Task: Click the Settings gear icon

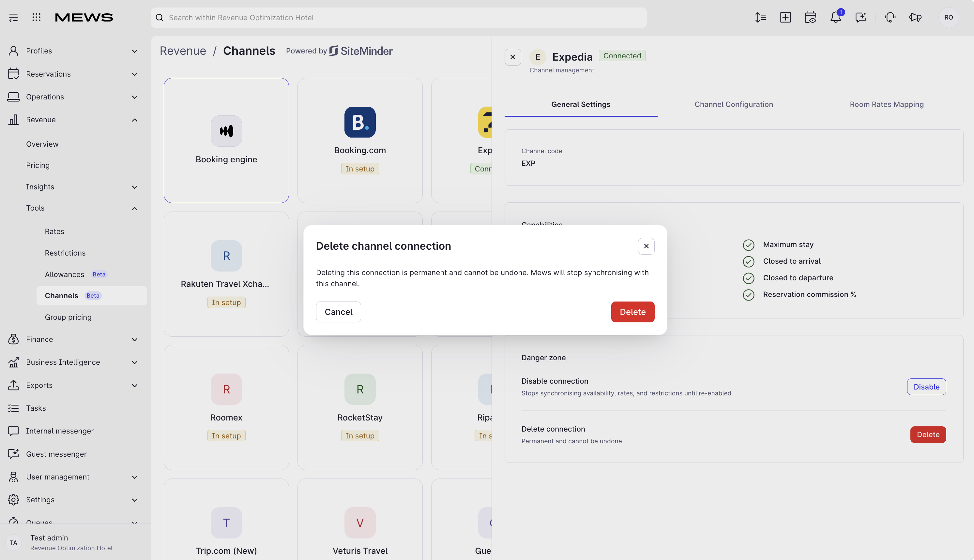Action: point(13,500)
